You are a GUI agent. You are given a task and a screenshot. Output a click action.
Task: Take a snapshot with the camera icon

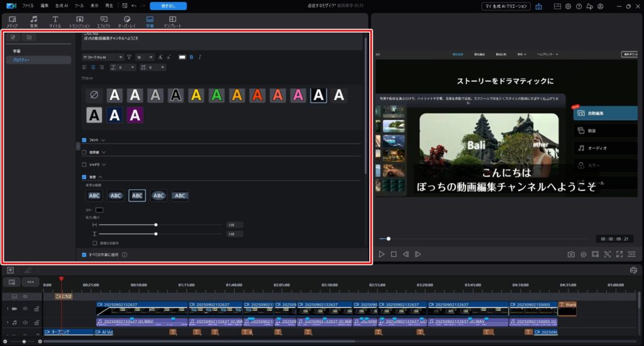(571, 254)
